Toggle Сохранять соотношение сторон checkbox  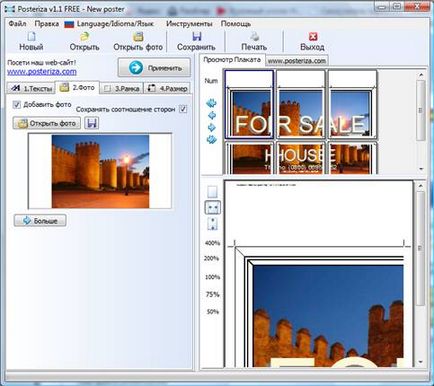point(183,109)
